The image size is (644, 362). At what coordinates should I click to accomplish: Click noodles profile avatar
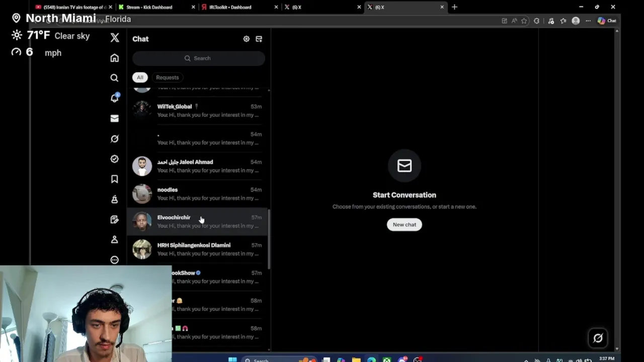coord(142,194)
